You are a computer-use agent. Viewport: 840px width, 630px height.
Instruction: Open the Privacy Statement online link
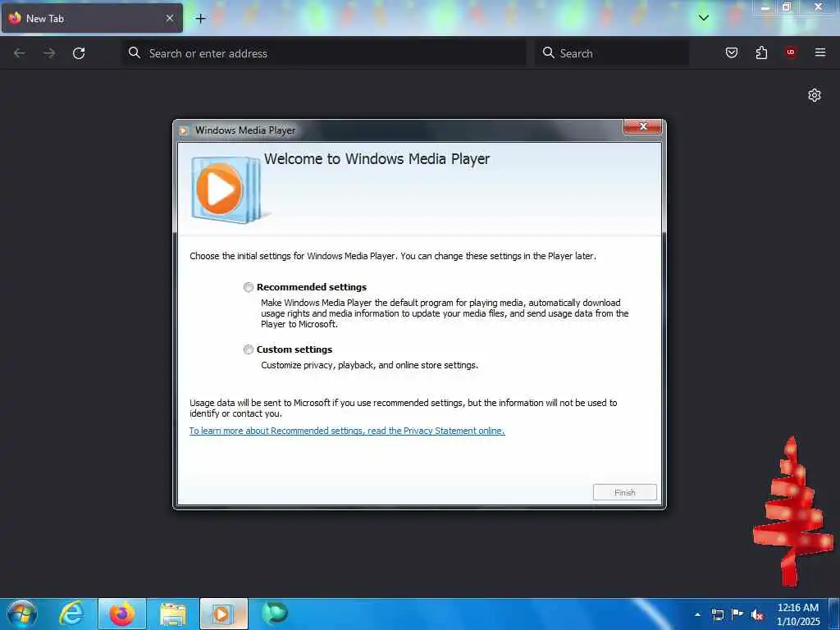click(347, 431)
